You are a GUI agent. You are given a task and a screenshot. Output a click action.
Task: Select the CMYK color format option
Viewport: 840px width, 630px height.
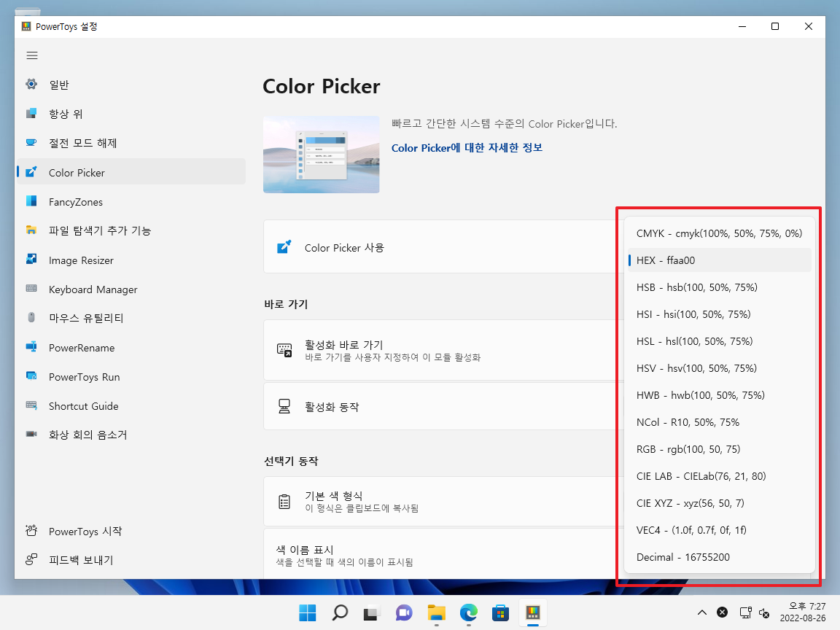click(x=720, y=233)
